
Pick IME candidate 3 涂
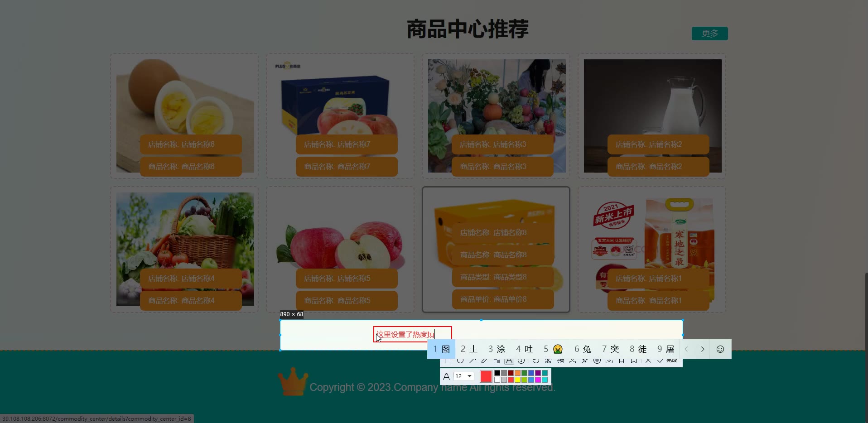click(497, 349)
